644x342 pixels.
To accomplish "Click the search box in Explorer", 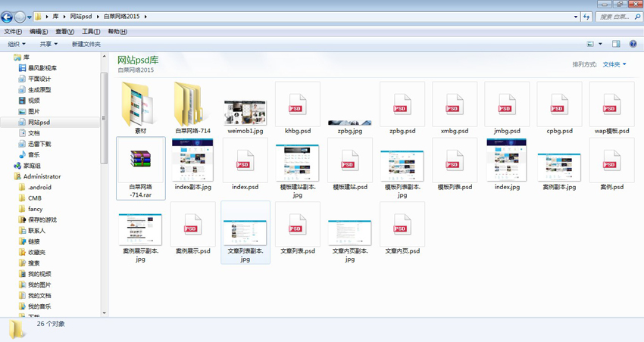I will (612, 16).
